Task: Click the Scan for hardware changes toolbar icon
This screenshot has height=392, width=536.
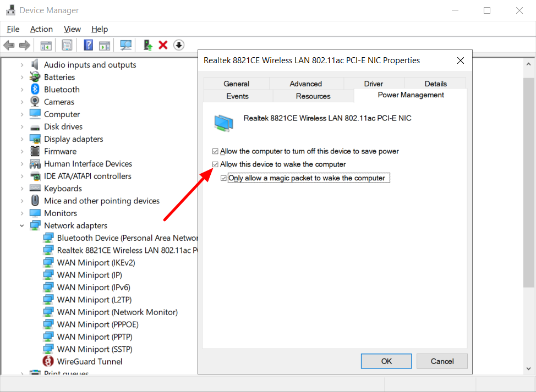Action: point(126,45)
